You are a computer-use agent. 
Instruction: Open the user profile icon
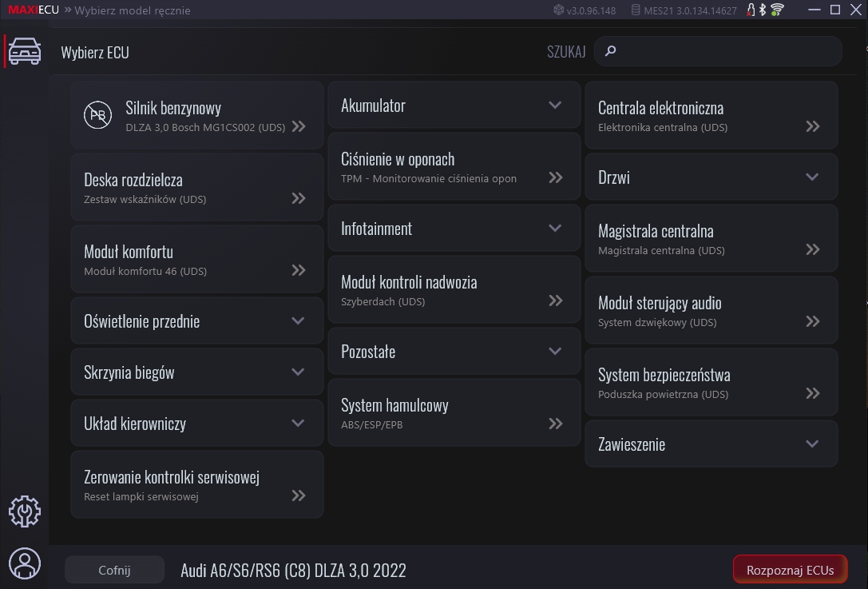[25, 563]
